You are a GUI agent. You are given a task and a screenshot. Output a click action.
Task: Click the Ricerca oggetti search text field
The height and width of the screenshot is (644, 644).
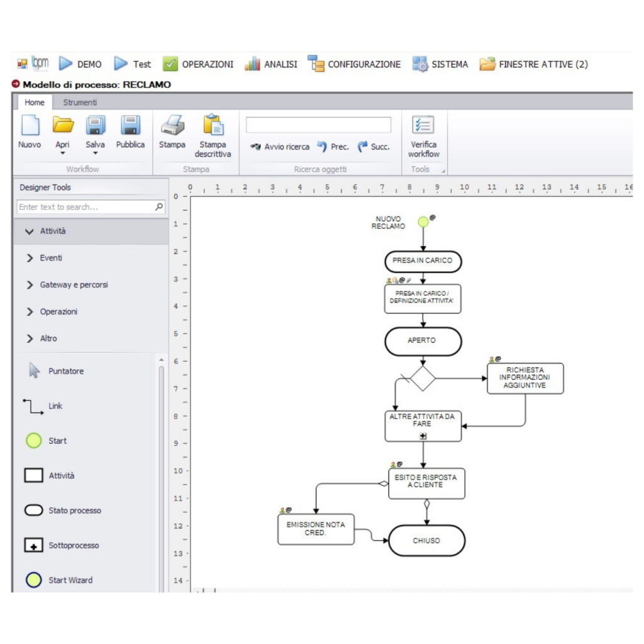click(x=318, y=125)
